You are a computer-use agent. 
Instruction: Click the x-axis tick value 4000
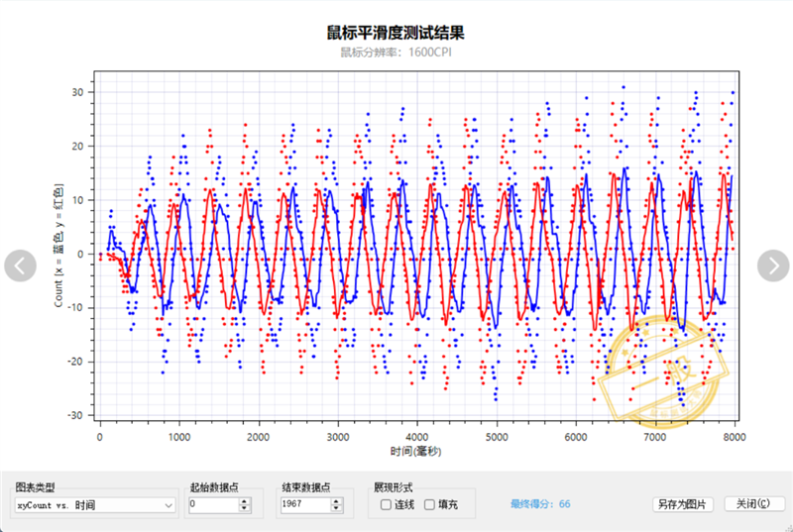416,437
